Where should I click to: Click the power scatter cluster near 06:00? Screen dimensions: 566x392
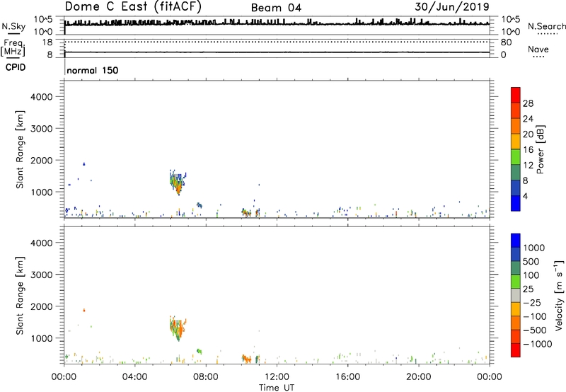[178, 183]
